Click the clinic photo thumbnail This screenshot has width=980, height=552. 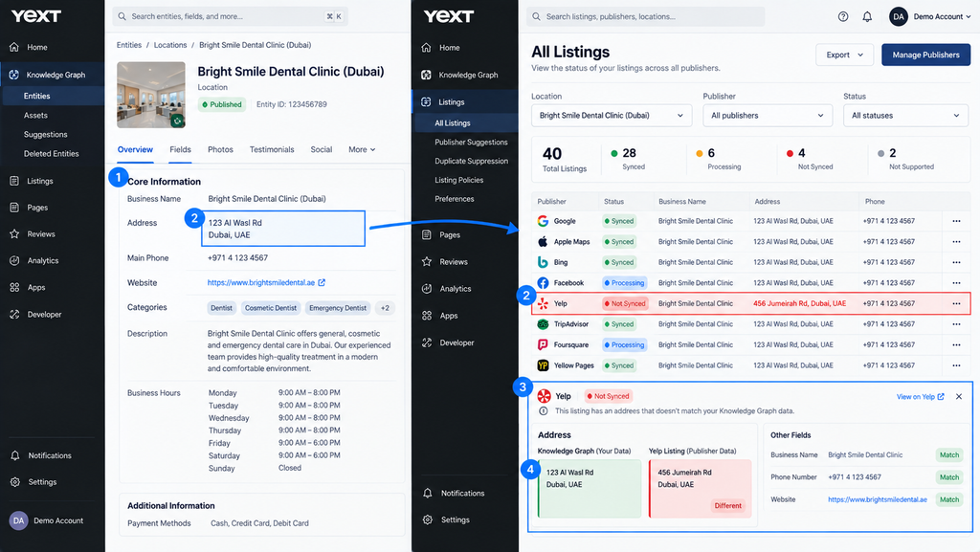coord(151,95)
